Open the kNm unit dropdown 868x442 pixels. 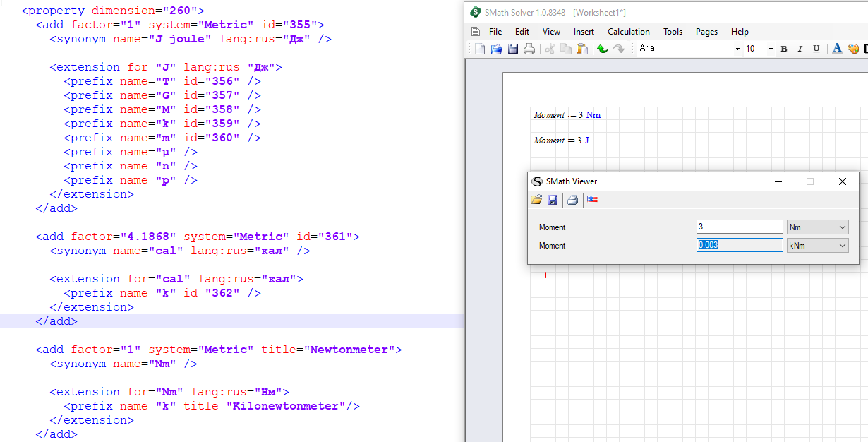tap(818, 246)
